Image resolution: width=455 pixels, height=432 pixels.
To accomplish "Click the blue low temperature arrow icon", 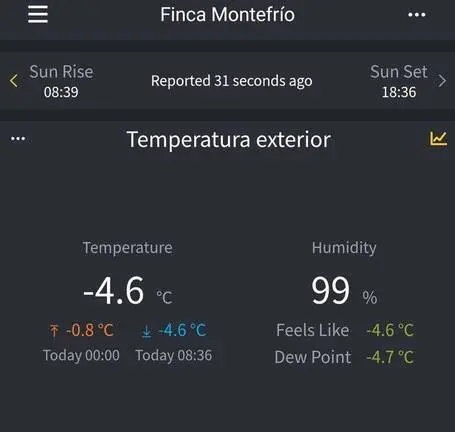I will tap(146, 332).
